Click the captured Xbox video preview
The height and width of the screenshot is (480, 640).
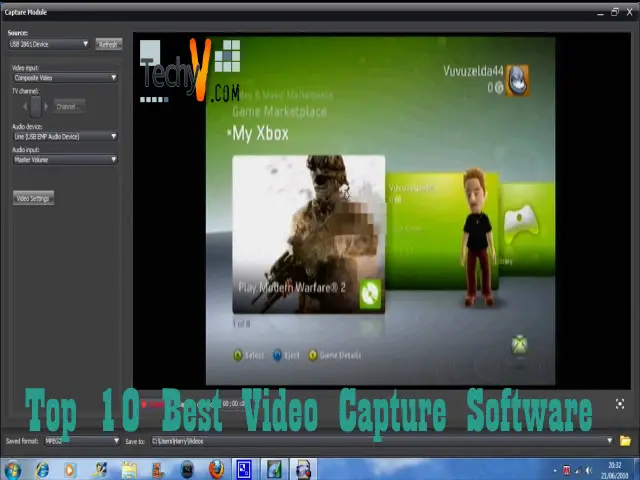click(380, 211)
